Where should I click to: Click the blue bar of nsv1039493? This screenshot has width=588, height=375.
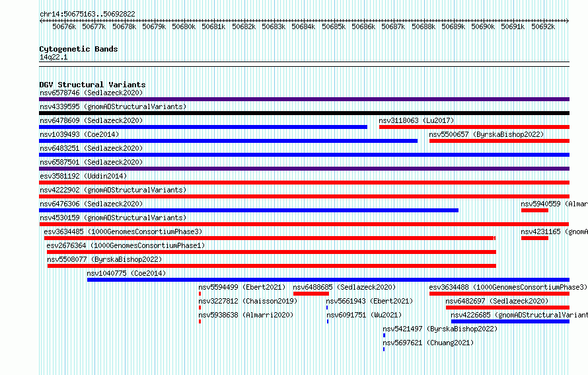pos(228,141)
